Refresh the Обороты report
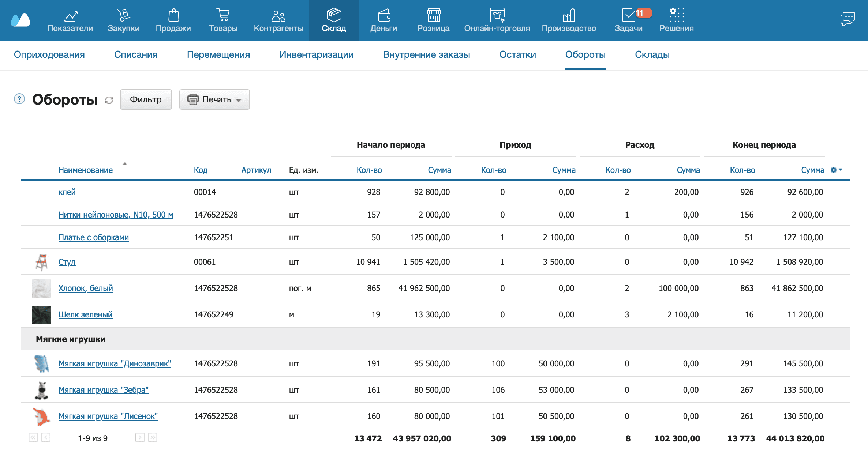The width and height of the screenshot is (868, 460). pos(109,100)
